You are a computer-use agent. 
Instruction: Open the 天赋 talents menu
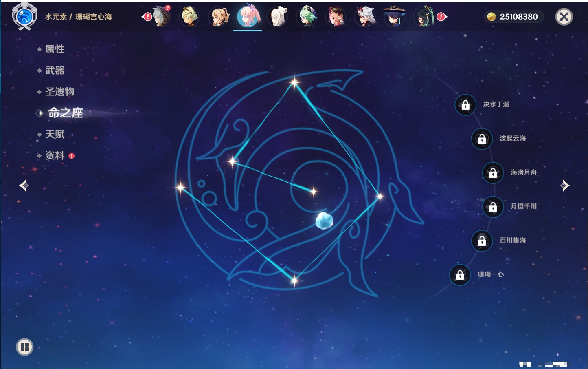click(55, 134)
